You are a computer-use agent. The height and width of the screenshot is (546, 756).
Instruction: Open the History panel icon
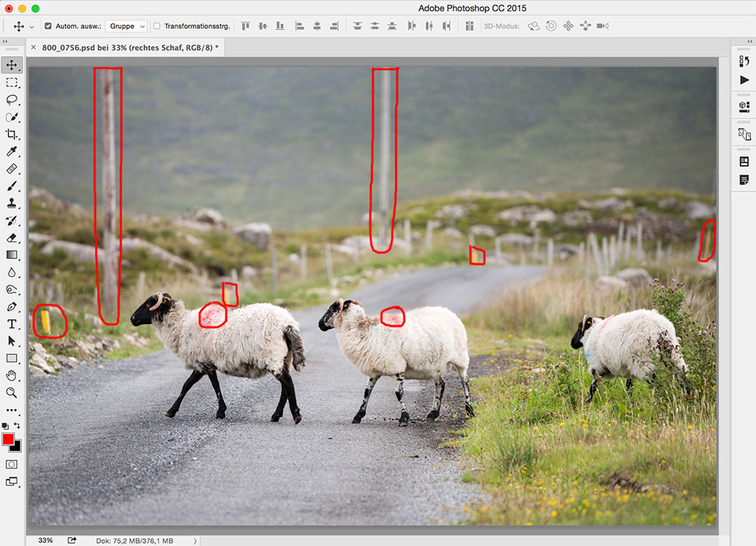point(744,61)
